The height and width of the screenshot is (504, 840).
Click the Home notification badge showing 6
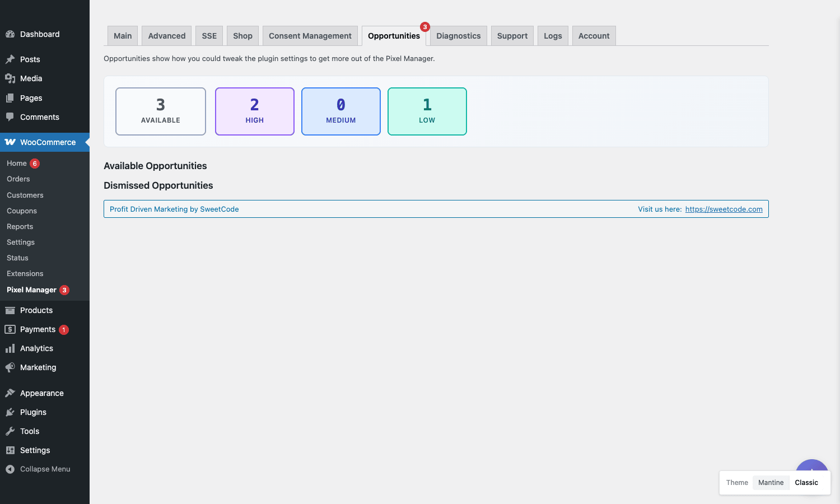pos(35,164)
